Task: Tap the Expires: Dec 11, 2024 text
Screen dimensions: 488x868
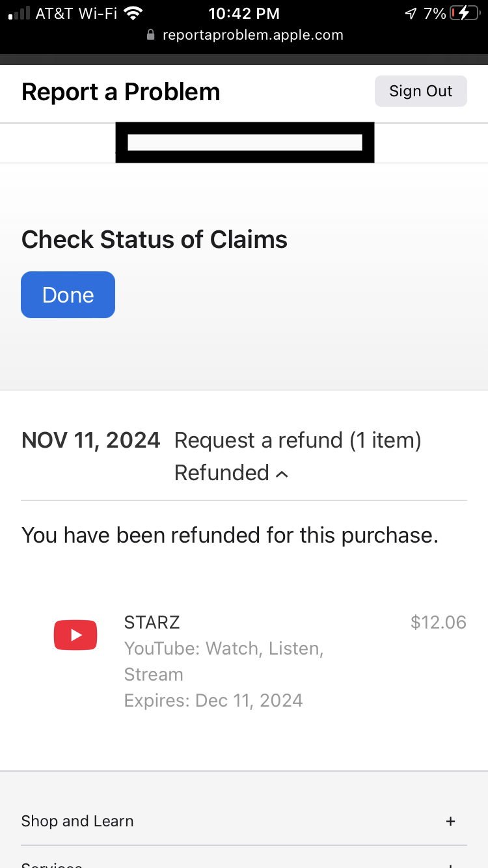Action: [213, 701]
